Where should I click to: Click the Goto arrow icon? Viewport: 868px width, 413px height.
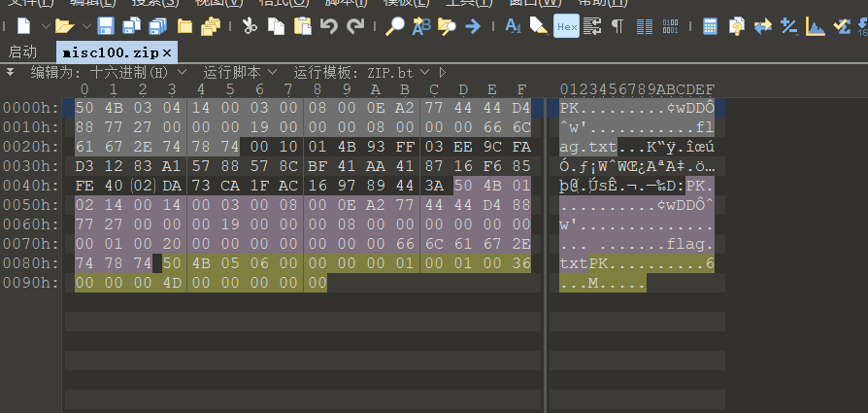[x=473, y=26]
